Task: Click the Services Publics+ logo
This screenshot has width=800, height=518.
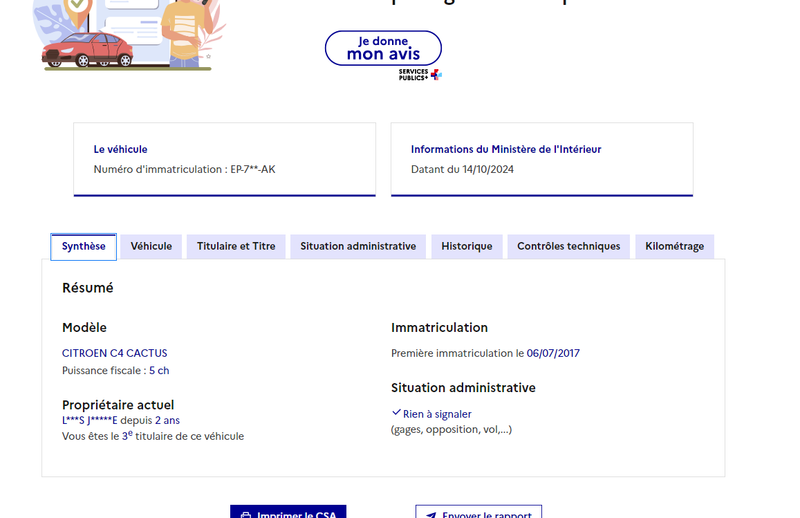Action: click(420, 75)
